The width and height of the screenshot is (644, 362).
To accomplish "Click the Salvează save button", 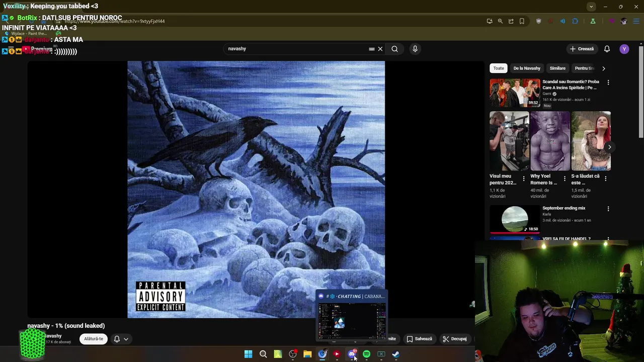I will click(x=419, y=339).
